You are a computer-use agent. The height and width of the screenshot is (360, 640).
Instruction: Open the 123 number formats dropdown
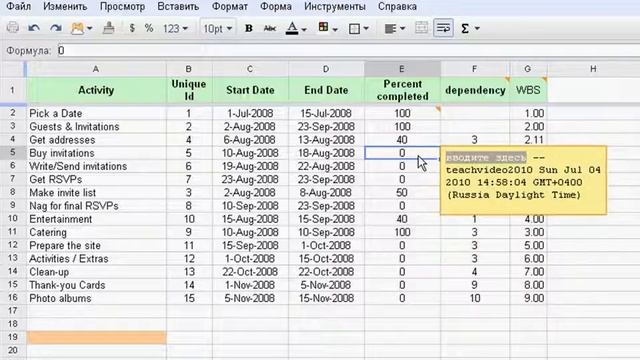coord(176,29)
